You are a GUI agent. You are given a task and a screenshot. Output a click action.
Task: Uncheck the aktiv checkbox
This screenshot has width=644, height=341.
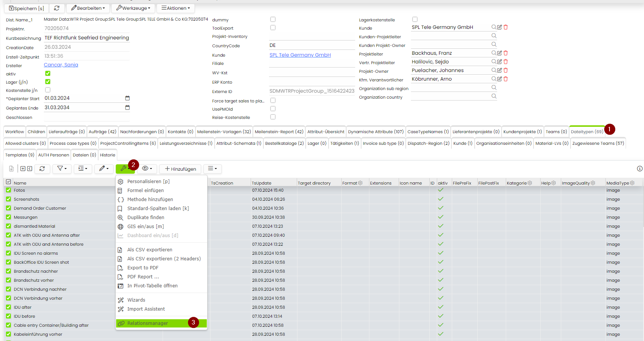click(x=48, y=73)
